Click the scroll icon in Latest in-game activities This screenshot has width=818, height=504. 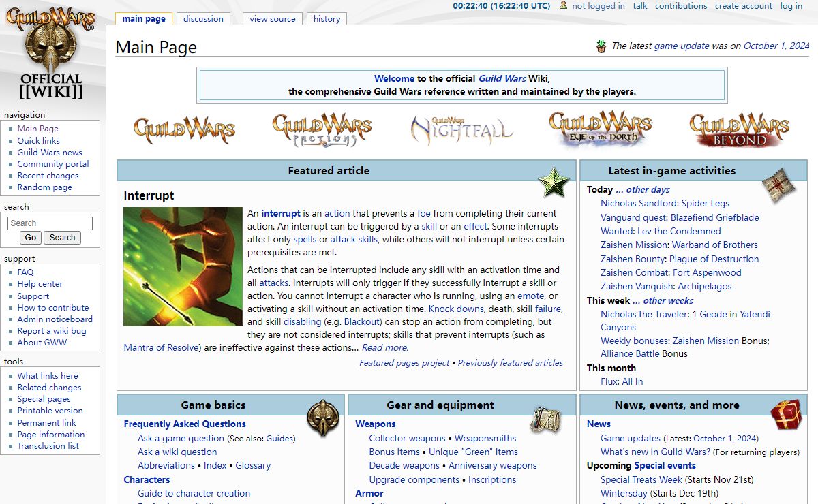pos(778,185)
